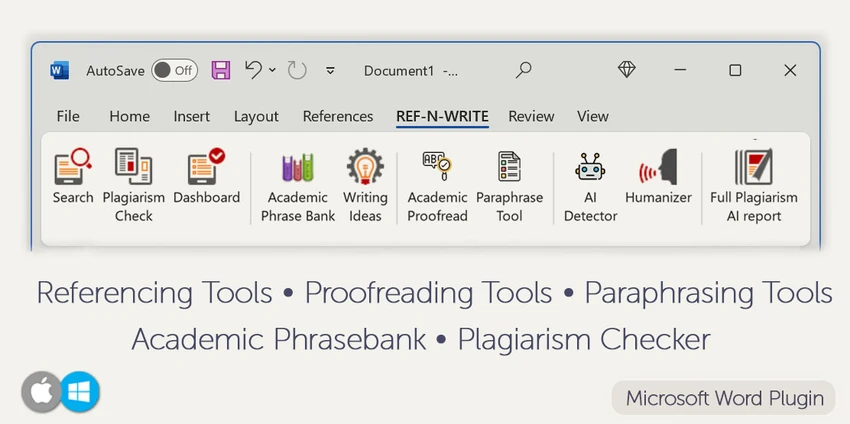Switch to the Review tab

tap(531, 117)
